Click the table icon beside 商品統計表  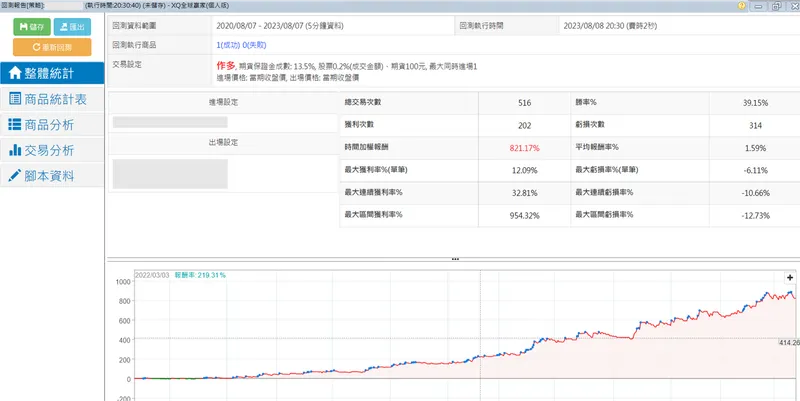click(15, 99)
